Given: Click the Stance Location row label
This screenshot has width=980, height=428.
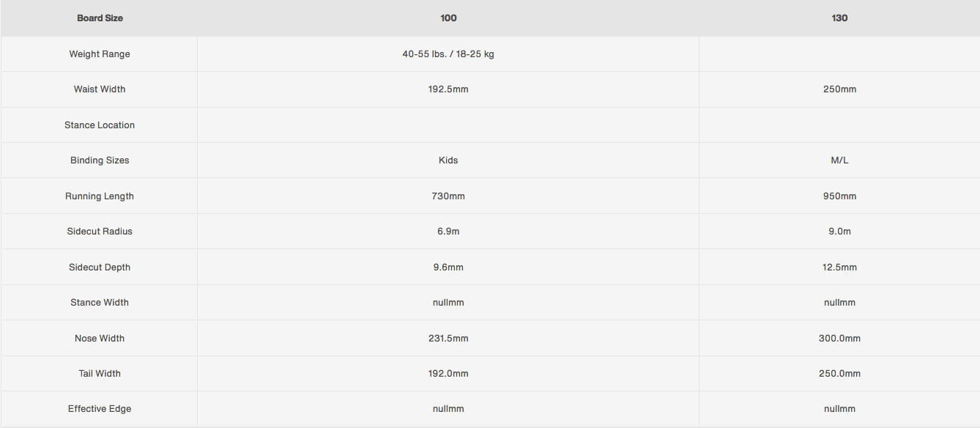Looking at the screenshot, I should [100, 125].
